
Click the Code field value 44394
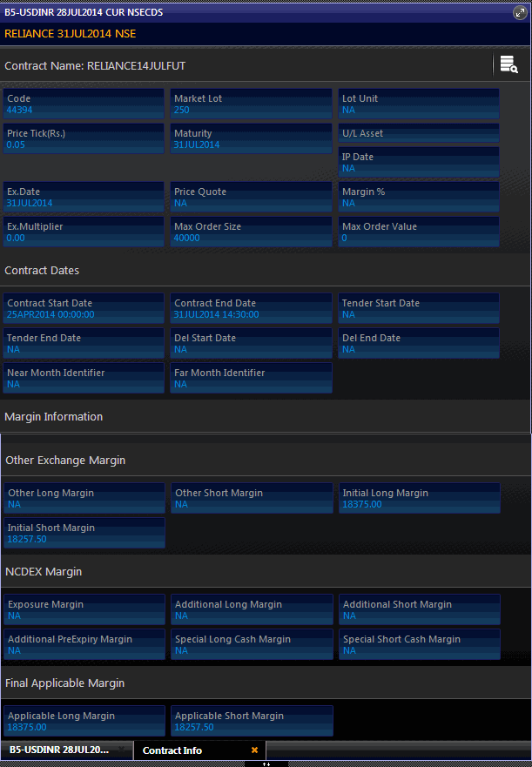tap(19, 110)
